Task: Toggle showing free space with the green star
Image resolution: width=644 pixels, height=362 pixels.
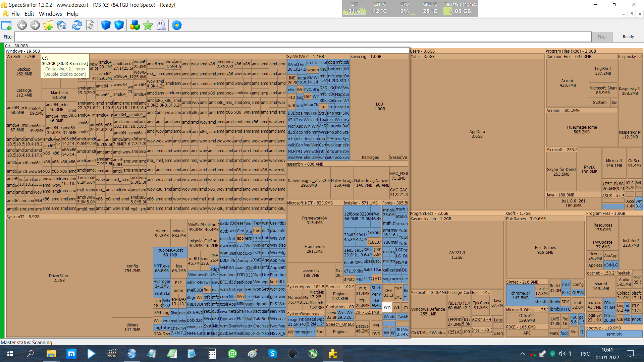Action: (x=148, y=25)
